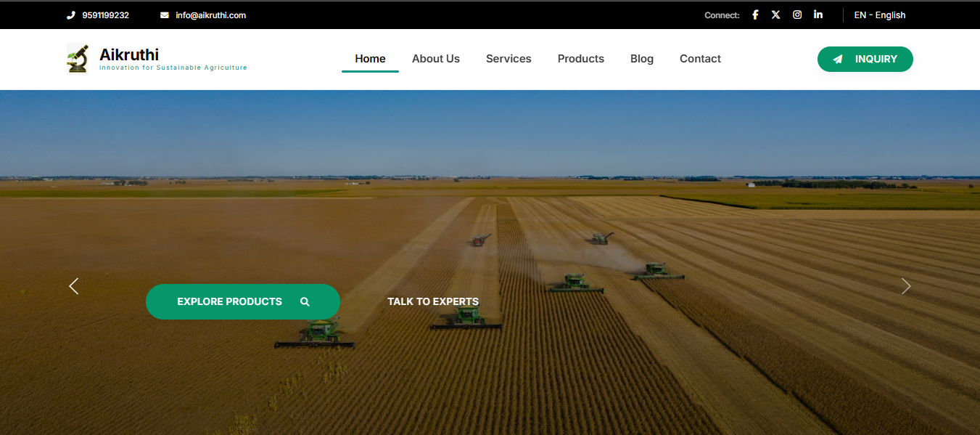Click the Facebook icon in top bar

pos(755,15)
